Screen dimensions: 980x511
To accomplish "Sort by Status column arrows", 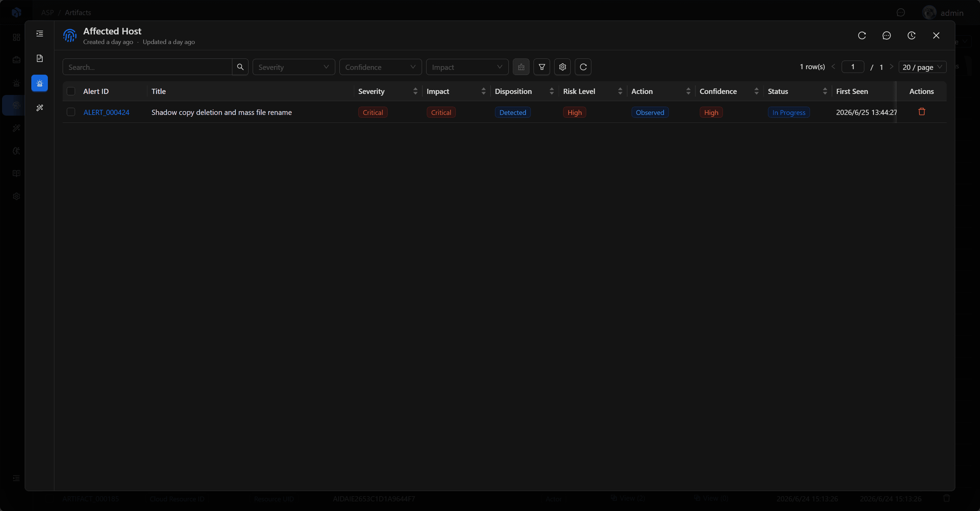I will [x=825, y=91].
